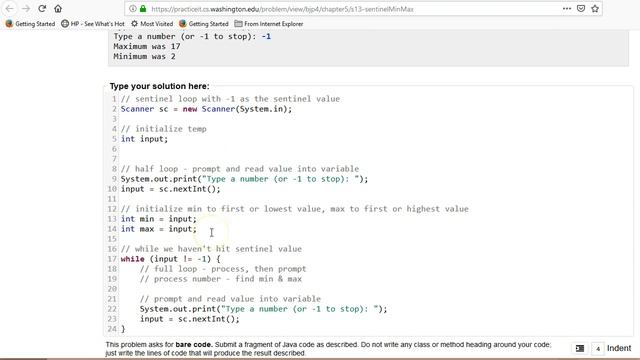Click comment '// full loop - process, then prompt'
This screenshot has height=360, width=640.
(x=223, y=269)
